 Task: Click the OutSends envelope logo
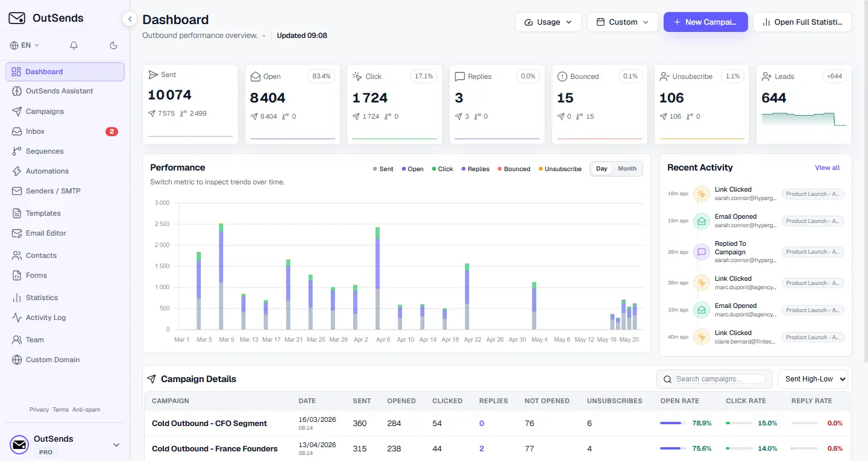(x=17, y=18)
